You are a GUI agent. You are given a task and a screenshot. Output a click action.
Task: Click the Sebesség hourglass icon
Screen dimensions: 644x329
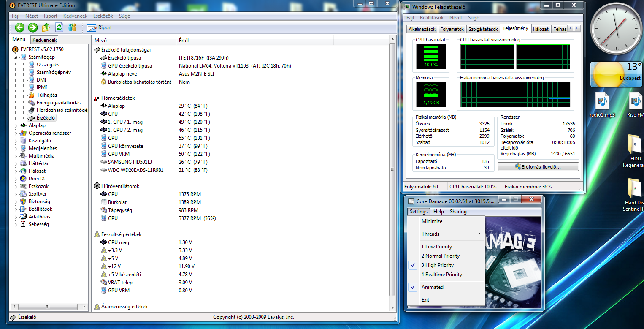pyautogui.click(x=24, y=224)
